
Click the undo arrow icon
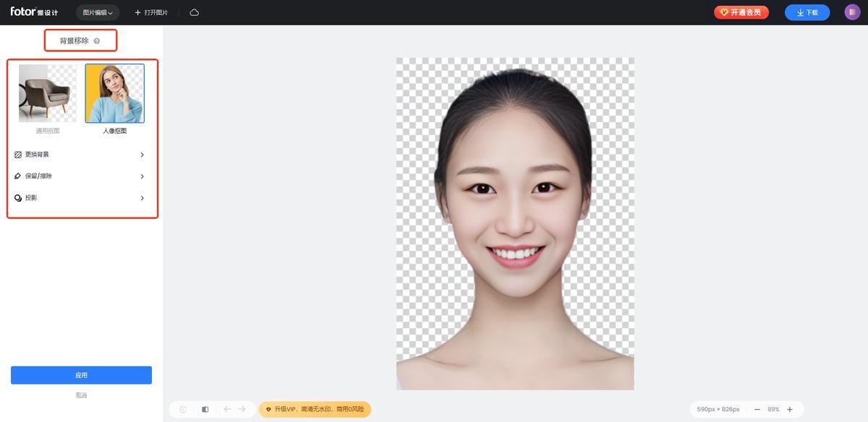227,409
